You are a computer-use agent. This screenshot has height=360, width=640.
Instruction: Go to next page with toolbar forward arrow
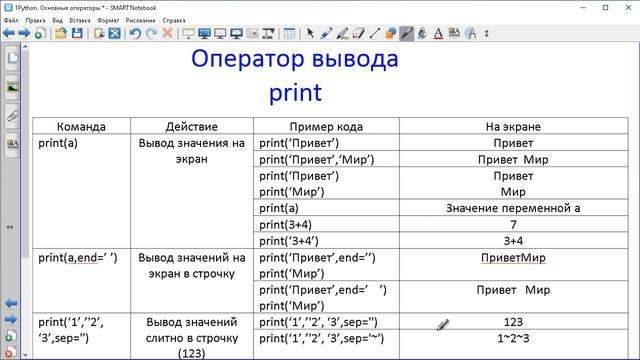tap(24, 33)
